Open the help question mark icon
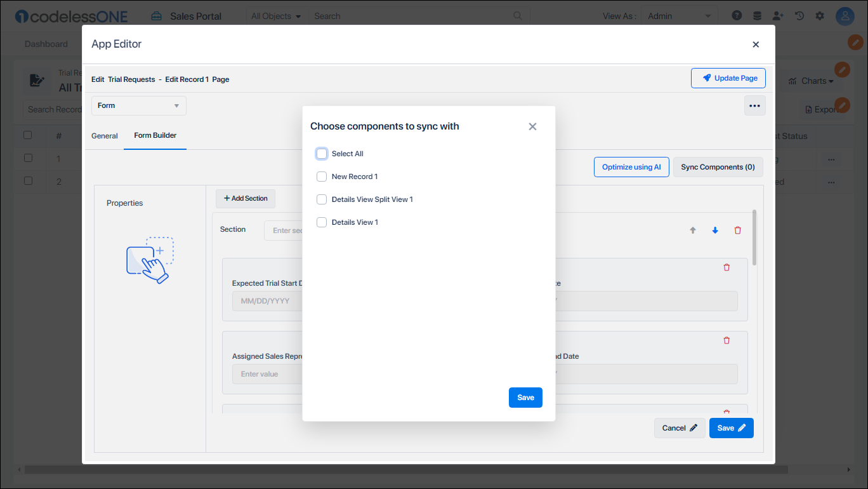 pos(737,16)
